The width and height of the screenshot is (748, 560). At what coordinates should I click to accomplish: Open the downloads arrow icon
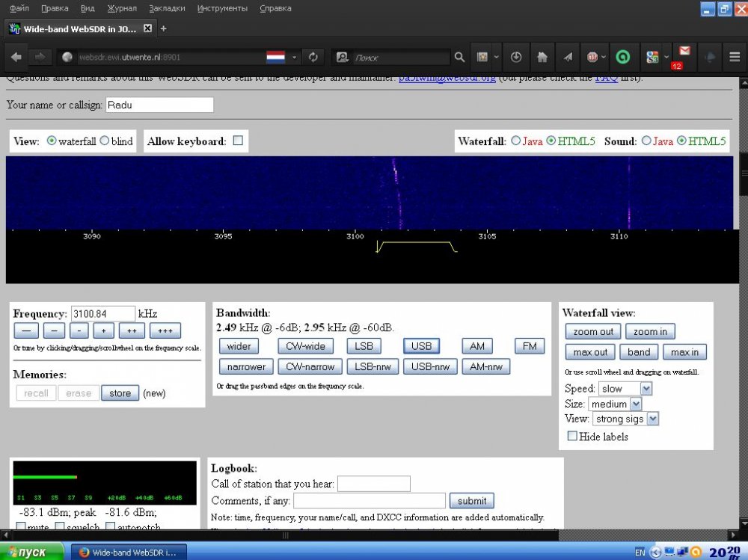[516, 57]
